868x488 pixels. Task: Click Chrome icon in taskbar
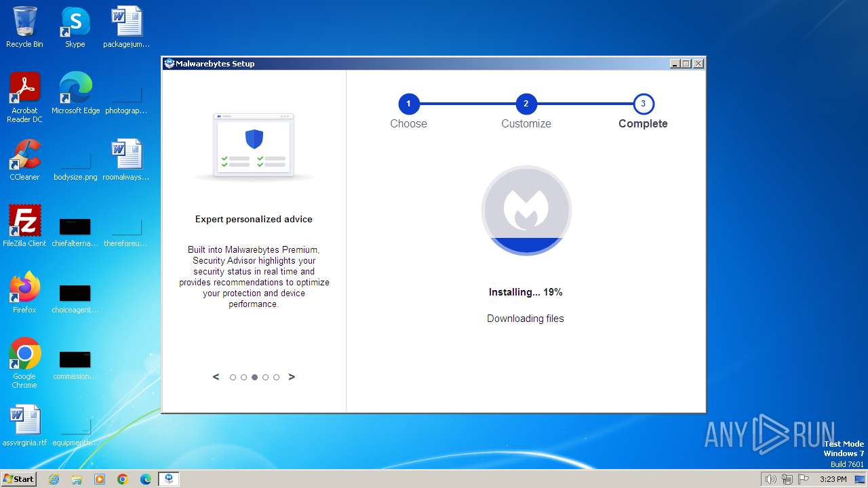pos(123,479)
